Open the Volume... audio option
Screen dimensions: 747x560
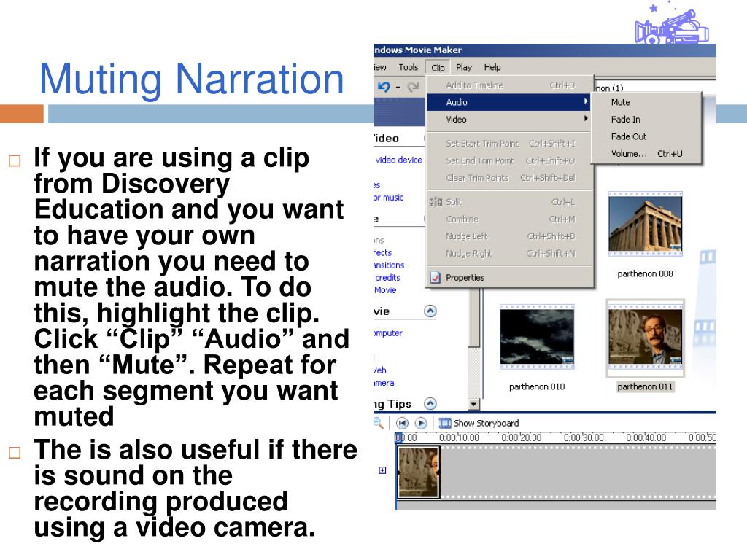(x=646, y=153)
